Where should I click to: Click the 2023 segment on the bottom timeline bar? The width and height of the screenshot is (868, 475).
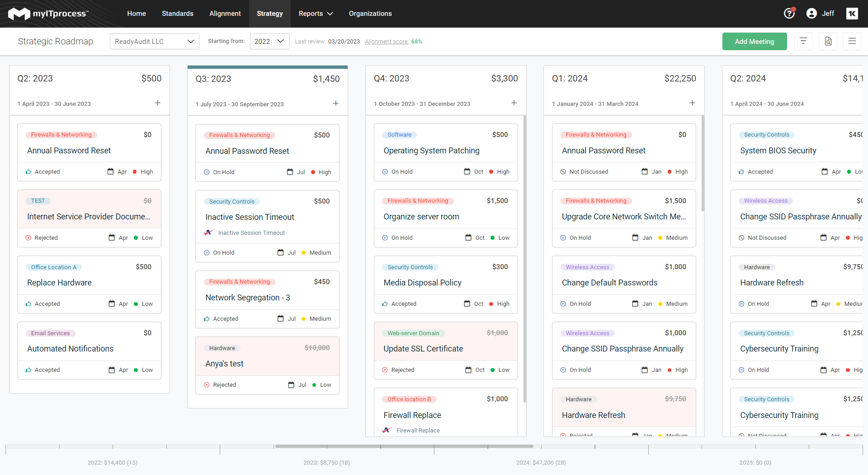pyautogui.click(x=327, y=463)
